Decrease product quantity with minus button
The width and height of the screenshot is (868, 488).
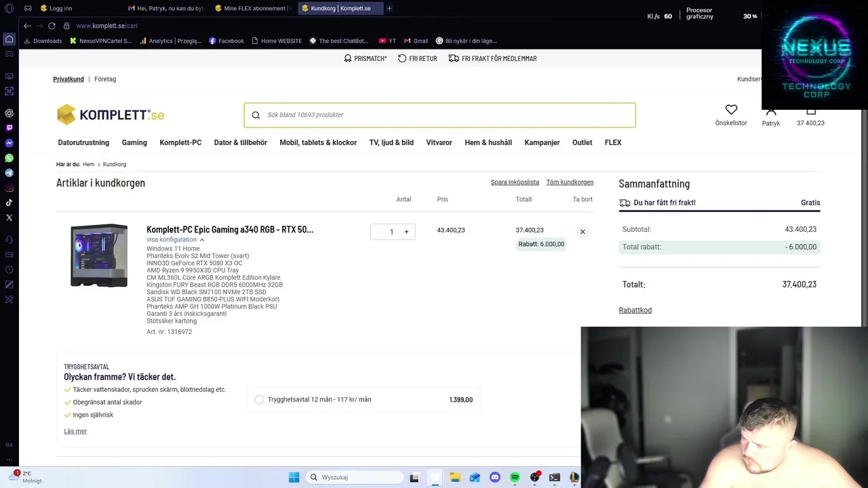pos(378,232)
